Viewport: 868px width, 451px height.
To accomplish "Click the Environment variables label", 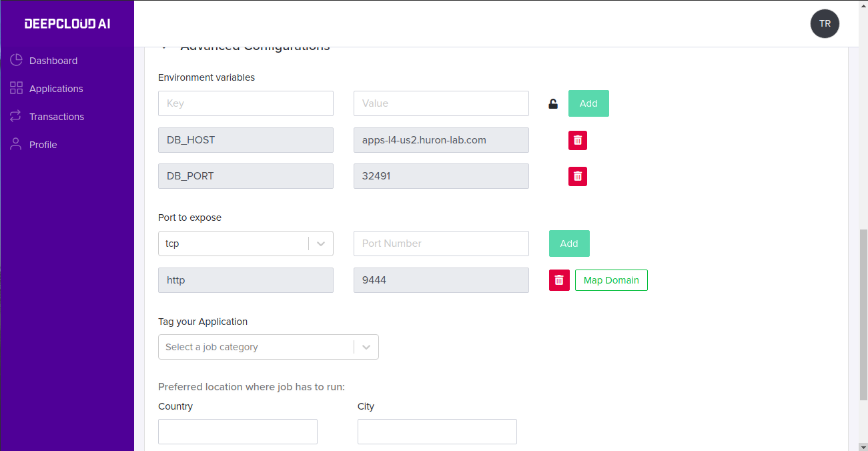I will pyautogui.click(x=206, y=77).
